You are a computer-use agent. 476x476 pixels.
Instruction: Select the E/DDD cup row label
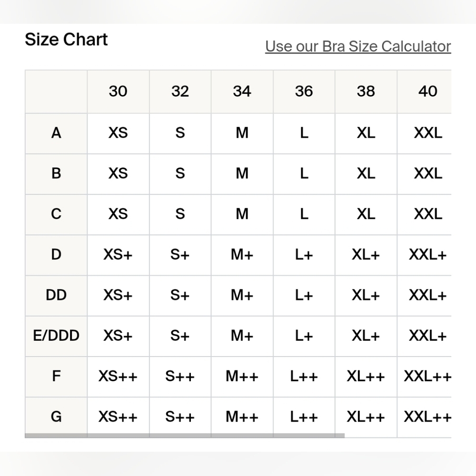(x=56, y=336)
